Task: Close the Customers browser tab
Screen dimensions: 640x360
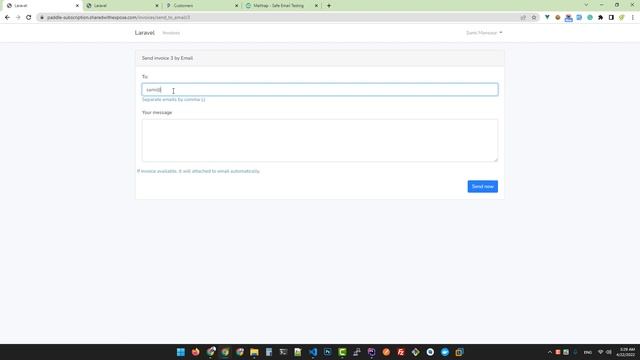Action: click(236, 6)
